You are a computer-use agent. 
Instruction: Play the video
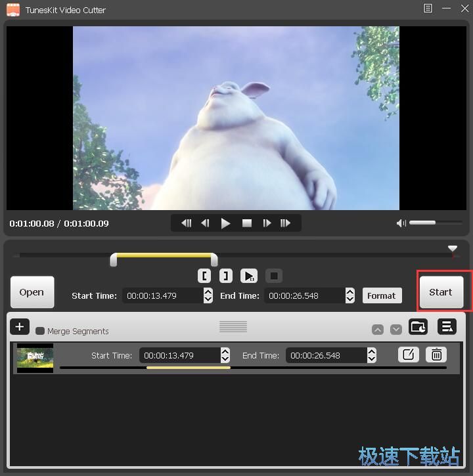click(225, 223)
